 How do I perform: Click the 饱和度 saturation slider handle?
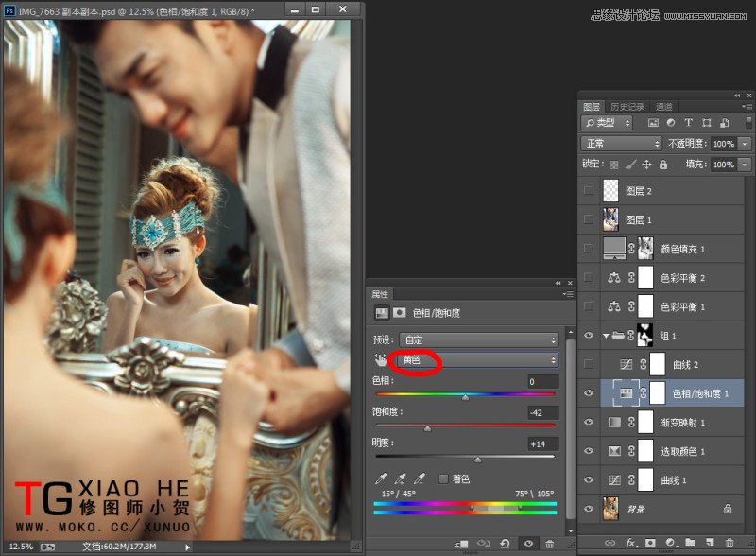(x=427, y=427)
